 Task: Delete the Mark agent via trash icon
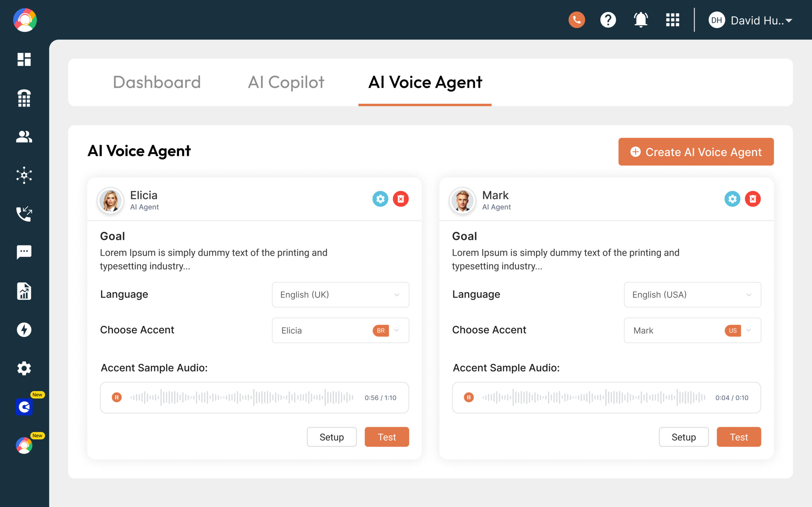pos(753,199)
